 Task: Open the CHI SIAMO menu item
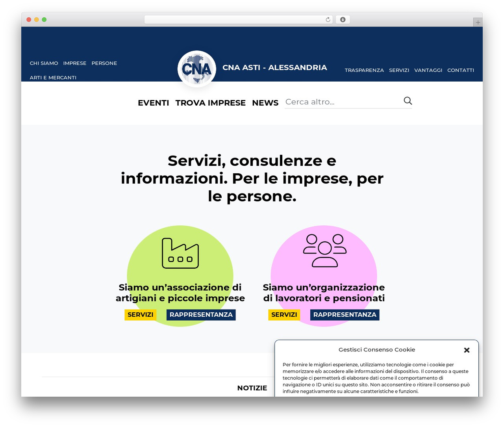44,63
